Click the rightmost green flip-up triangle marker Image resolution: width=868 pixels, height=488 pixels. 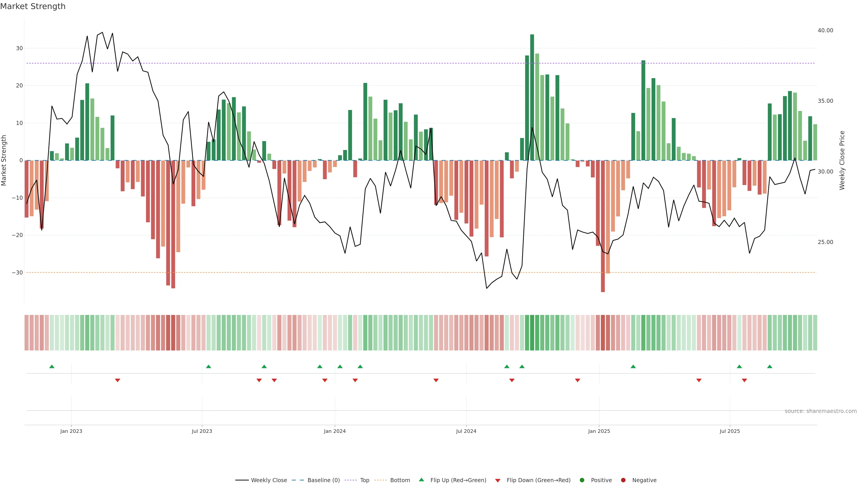[x=770, y=366]
